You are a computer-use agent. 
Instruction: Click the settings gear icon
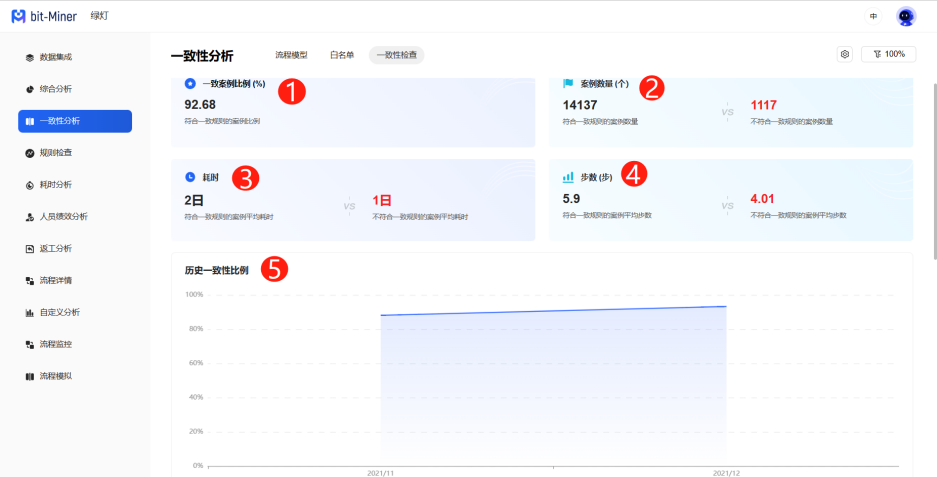click(x=845, y=54)
